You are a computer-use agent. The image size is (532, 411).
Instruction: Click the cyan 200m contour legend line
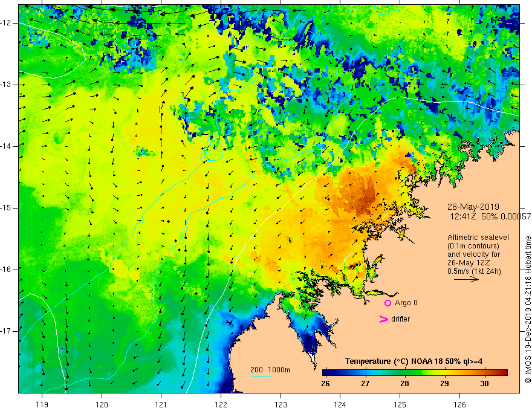click(260, 376)
